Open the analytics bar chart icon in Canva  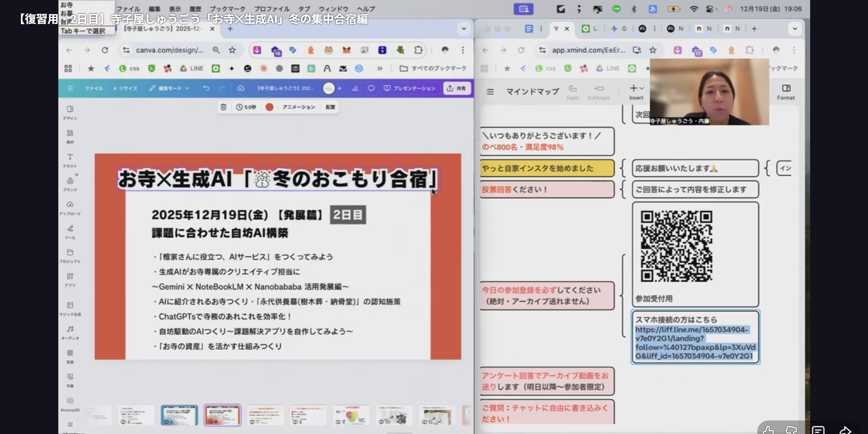[355, 88]
